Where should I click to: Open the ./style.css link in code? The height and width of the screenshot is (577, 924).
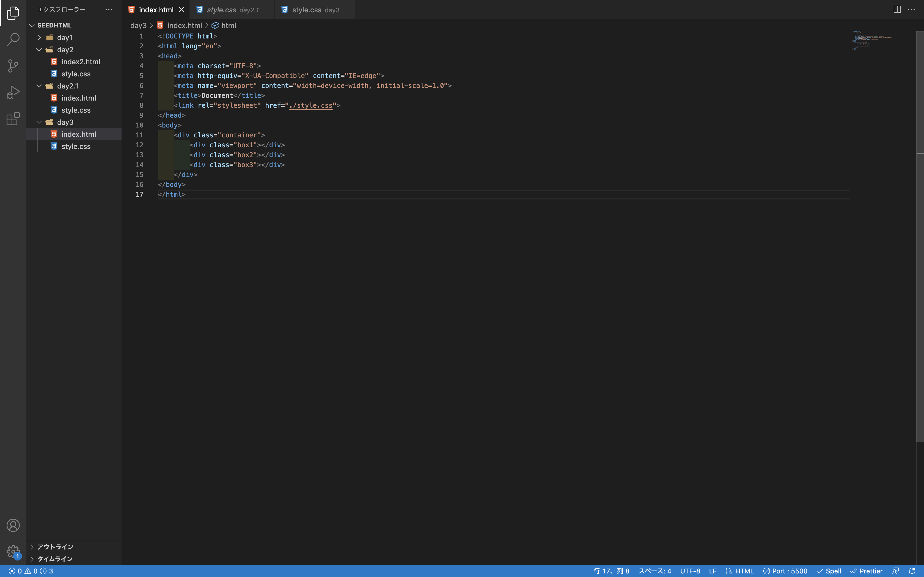(310, 105)
